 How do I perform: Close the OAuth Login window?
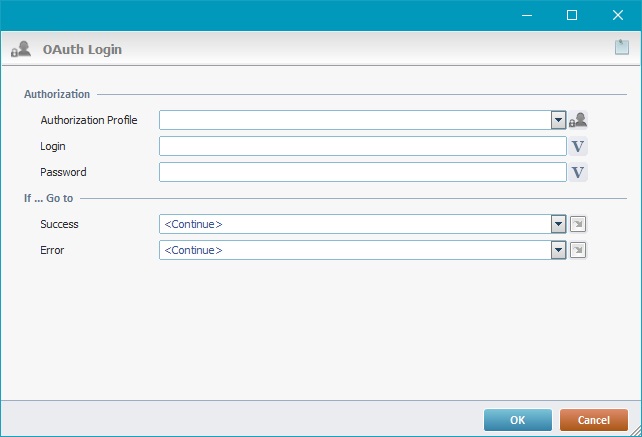click(618, 15)
